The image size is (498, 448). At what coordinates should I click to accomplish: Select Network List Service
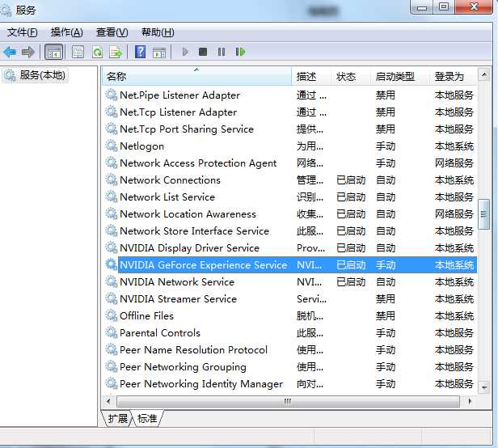coord(167,197)
